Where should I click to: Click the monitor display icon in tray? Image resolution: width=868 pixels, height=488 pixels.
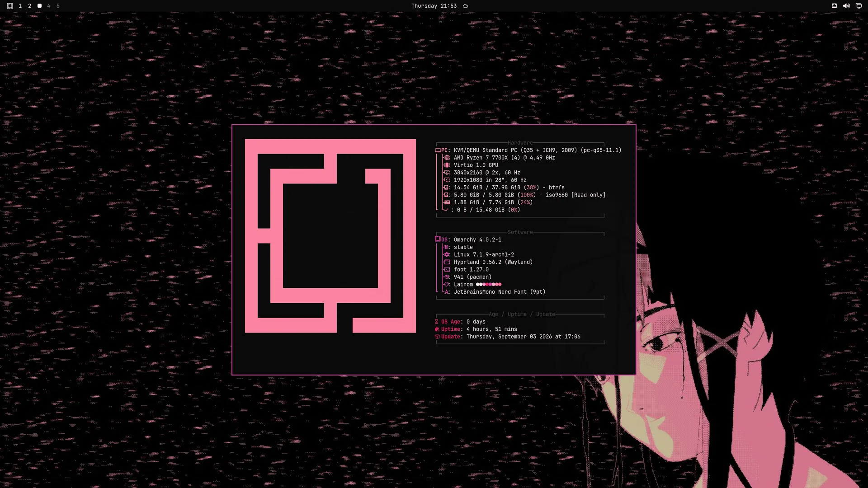point(859,6)
